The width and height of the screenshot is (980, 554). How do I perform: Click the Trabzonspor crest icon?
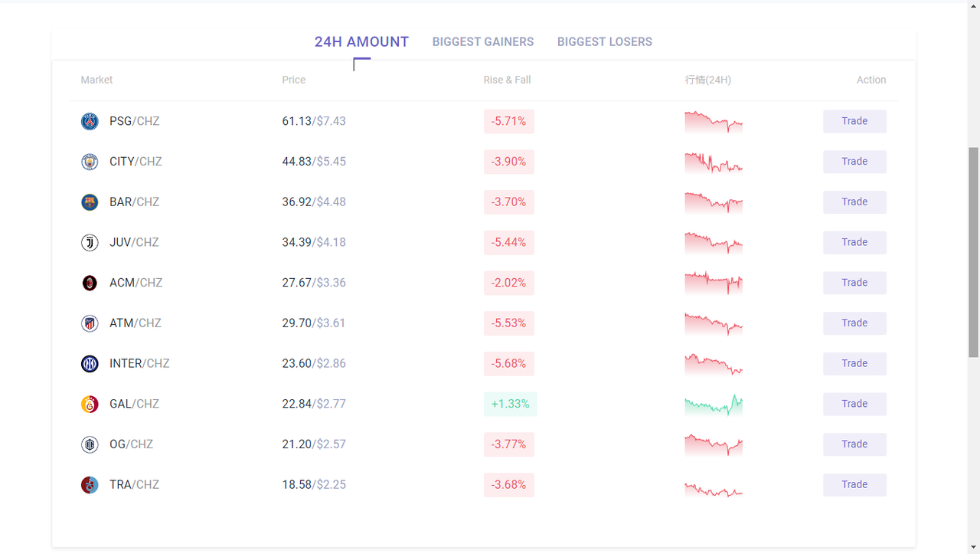tap(90, 485)
